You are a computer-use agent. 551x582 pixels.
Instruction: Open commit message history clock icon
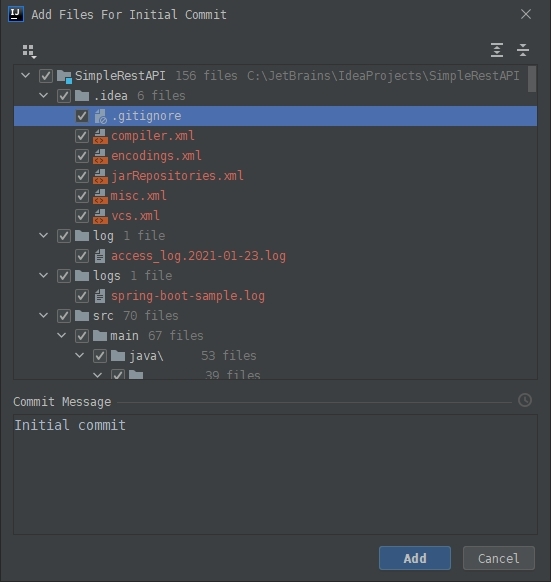click(525, 400)
